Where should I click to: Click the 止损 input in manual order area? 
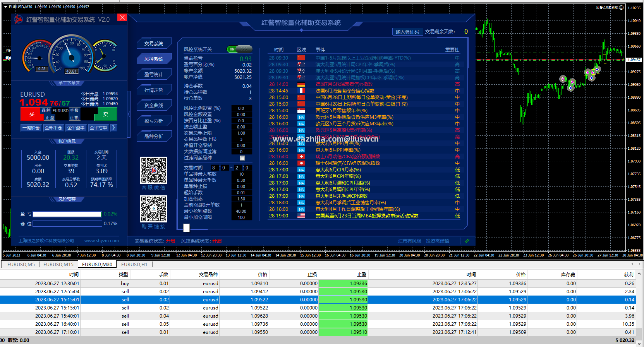coord(88,118)
